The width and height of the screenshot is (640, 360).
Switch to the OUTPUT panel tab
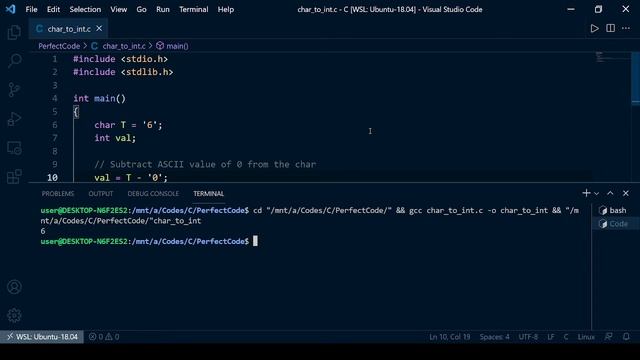coord(100,194)
